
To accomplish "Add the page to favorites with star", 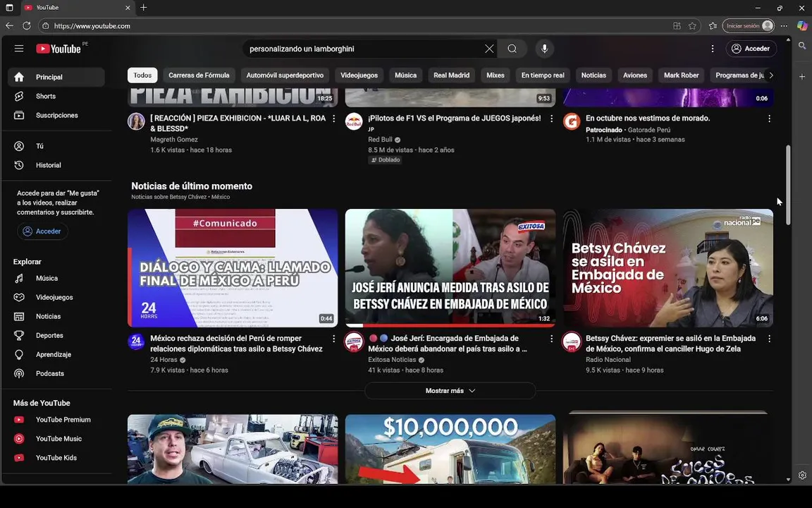I will point(692,26).
